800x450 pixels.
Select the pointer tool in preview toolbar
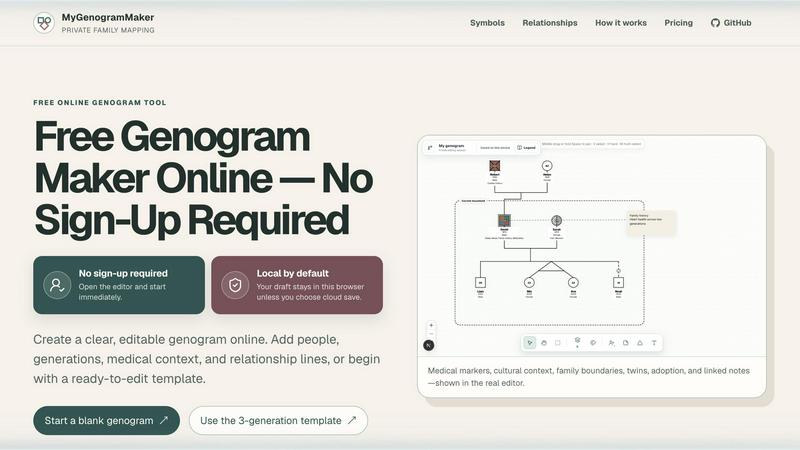tap(530, 343)
